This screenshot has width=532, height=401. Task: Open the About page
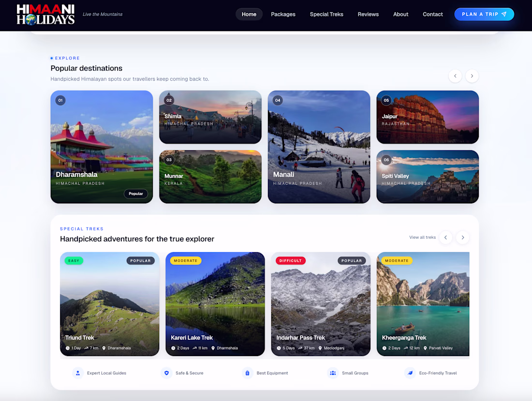(x=401, y=14)
